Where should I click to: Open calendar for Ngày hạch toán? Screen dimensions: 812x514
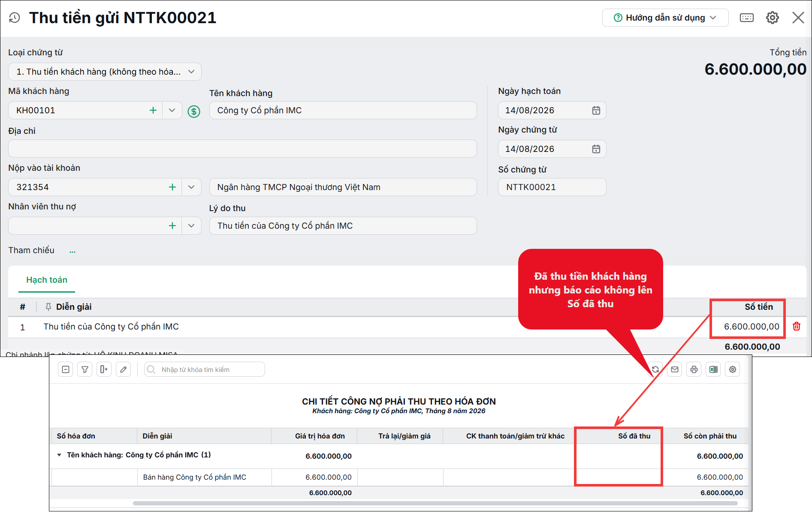point(596,110)
